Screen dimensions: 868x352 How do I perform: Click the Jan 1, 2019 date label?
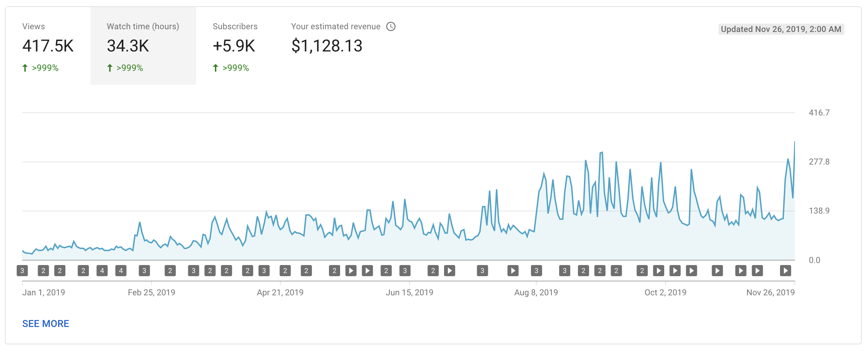43,293
